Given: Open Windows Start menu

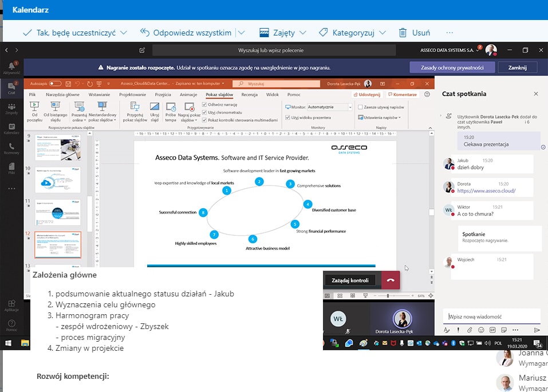Looking at the screenshot, I should click(x=8, y=343).
